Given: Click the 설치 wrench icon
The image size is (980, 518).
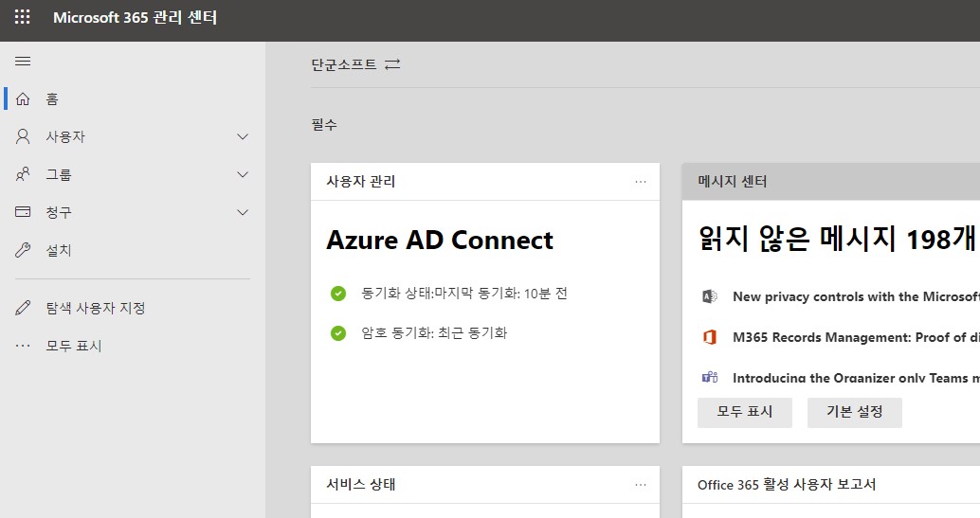Looking at the screenshot, I should pos(23,251).
